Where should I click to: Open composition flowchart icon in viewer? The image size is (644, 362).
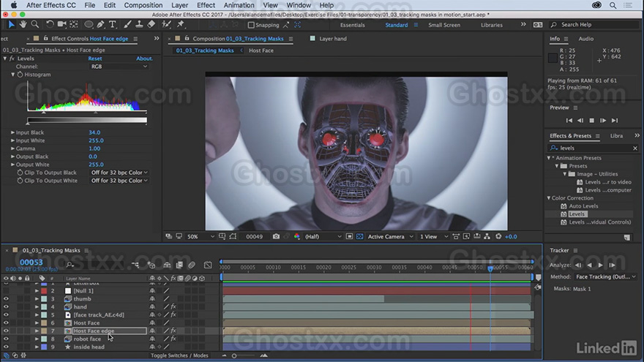(487, 236)
